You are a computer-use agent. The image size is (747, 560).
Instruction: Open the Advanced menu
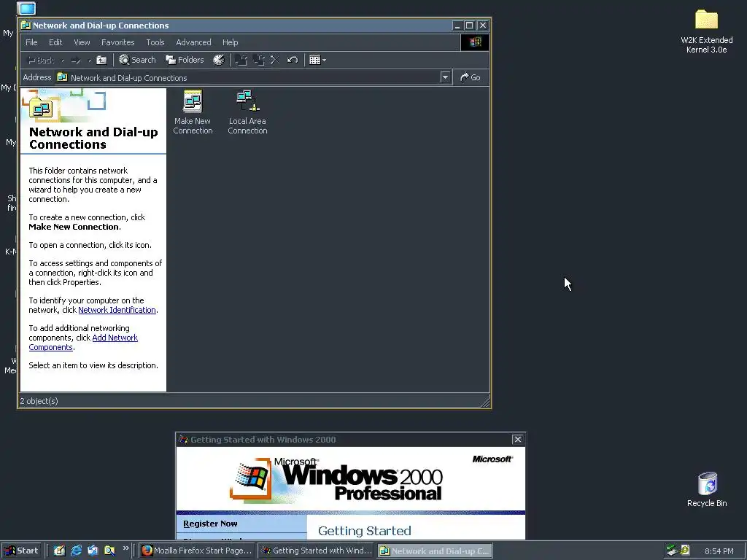[193, 42]
